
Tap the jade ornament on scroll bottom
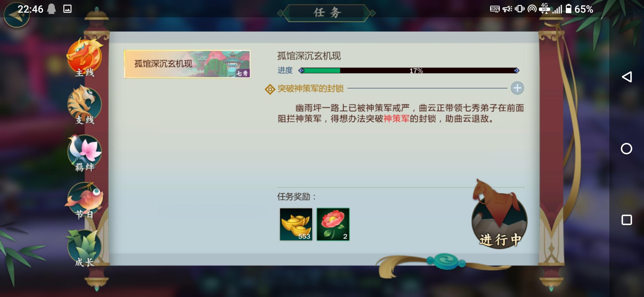[446, 261]
